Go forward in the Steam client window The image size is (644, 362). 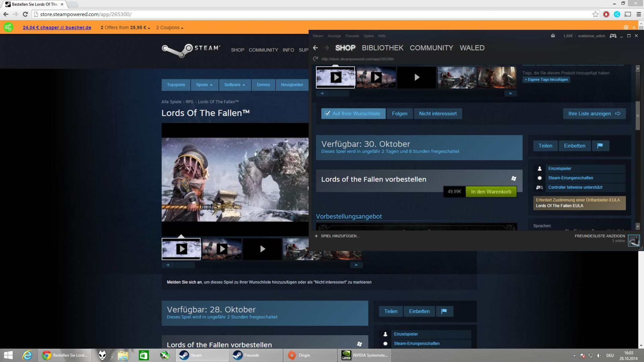click(326, 48)
